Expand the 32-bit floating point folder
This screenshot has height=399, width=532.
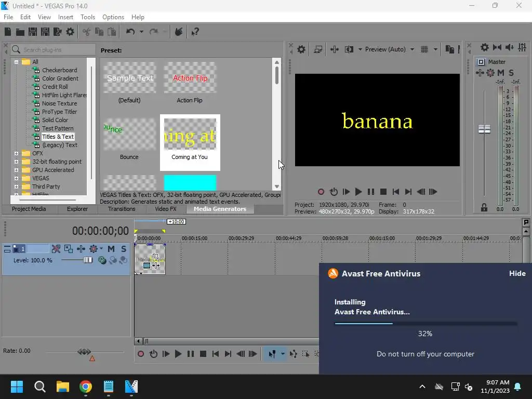pos(16,162)
